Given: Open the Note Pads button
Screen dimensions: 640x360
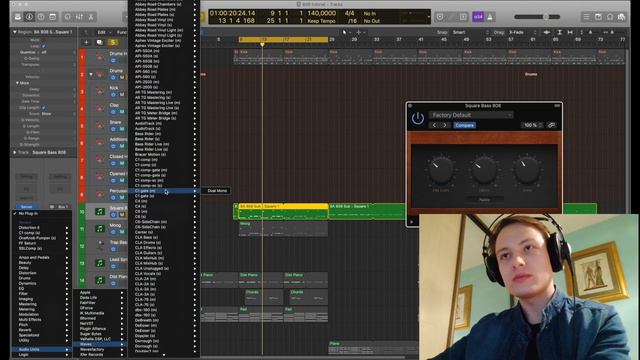Looking at the screenshot, I should coord(598,17).
